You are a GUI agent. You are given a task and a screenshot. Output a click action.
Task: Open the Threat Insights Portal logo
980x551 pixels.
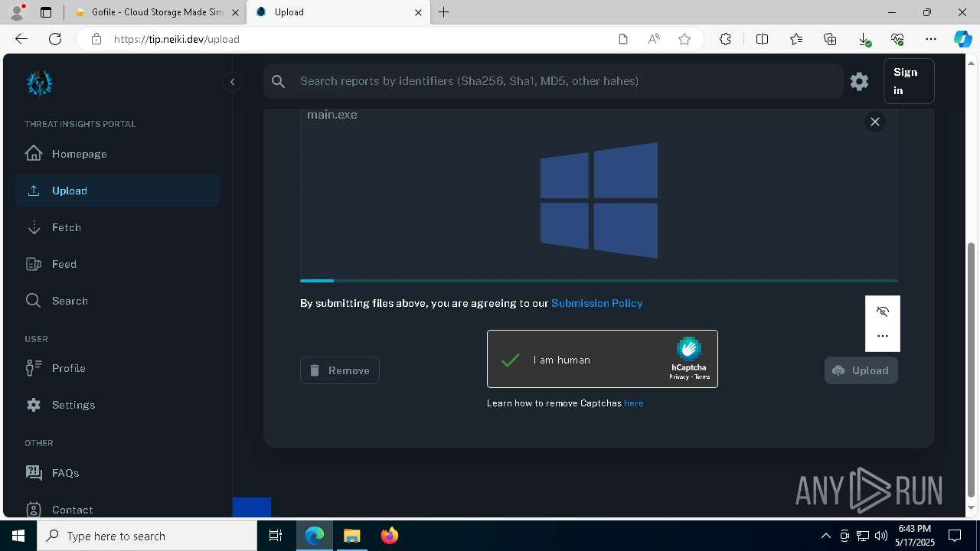[x=40, y=83]
